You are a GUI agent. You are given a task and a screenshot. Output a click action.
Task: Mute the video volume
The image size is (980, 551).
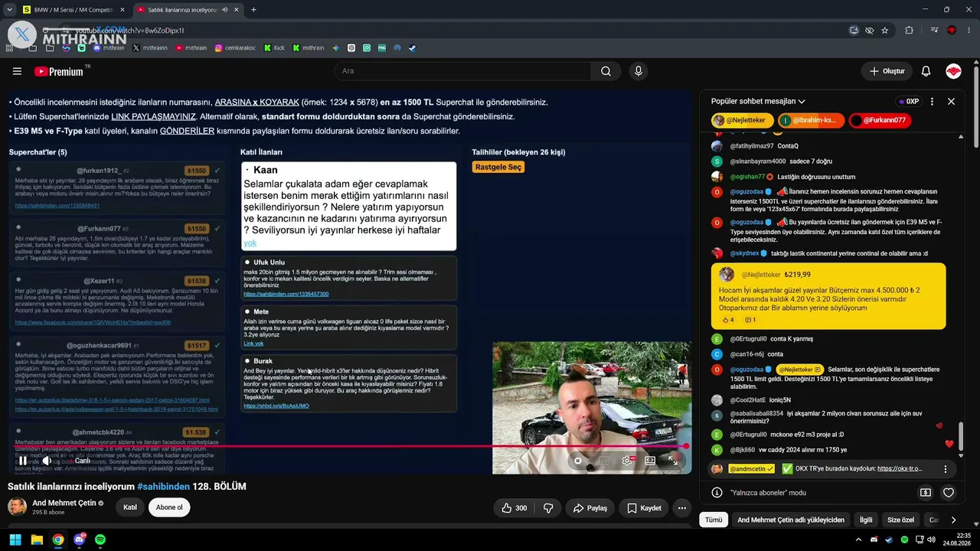(x=47, y=461)
